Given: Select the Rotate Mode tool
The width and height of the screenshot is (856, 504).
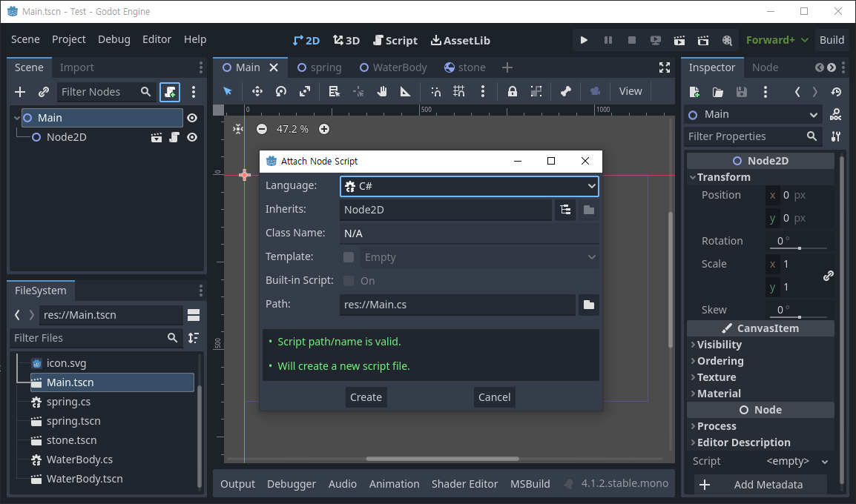Looking at the screenshot, I should tap(281, 91).
